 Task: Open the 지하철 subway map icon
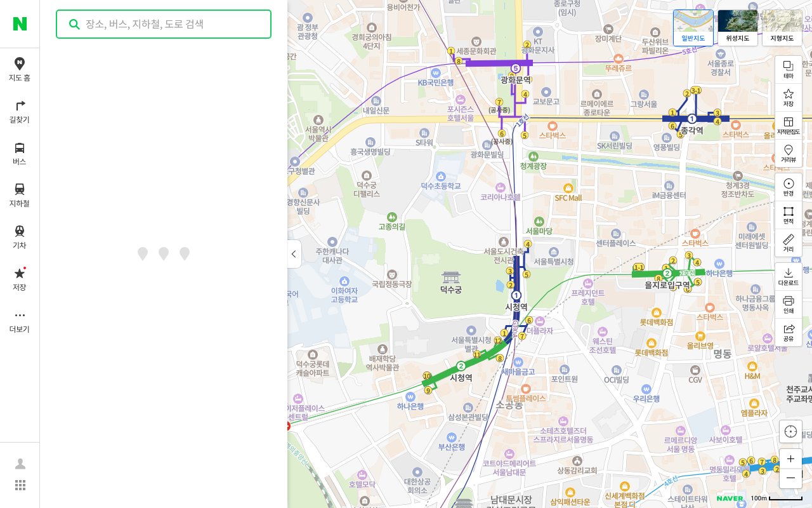coord(19,194)
